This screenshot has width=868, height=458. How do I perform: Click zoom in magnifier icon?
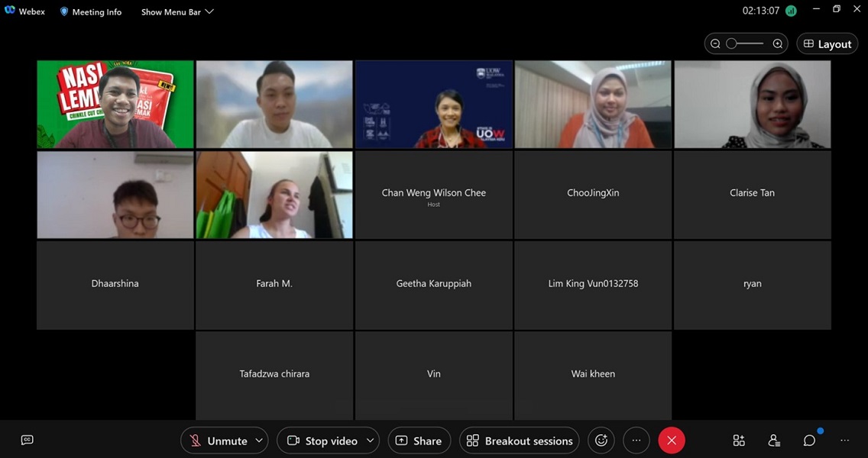click(778, 44)
